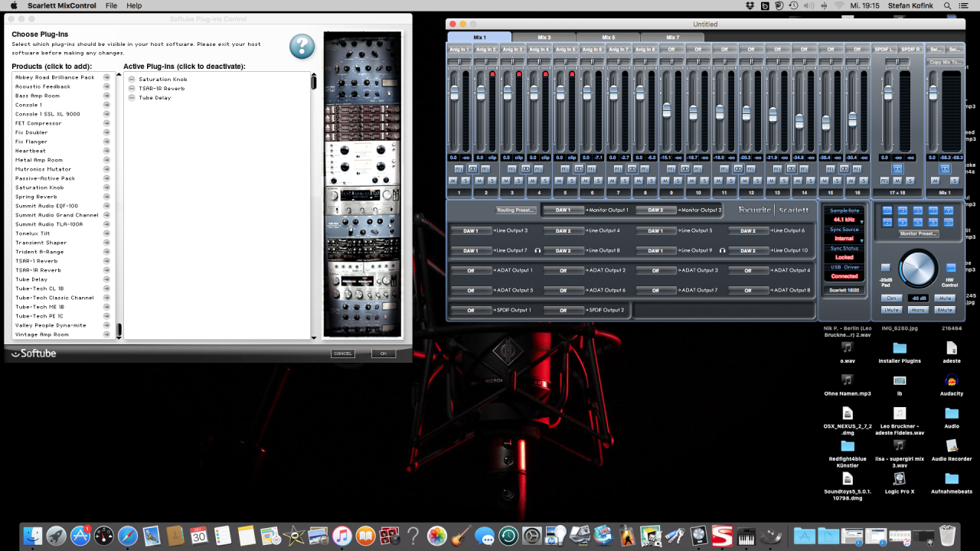
Task: Add FET Compressor using its arrow icon
Action: click(x=106, y=123)
